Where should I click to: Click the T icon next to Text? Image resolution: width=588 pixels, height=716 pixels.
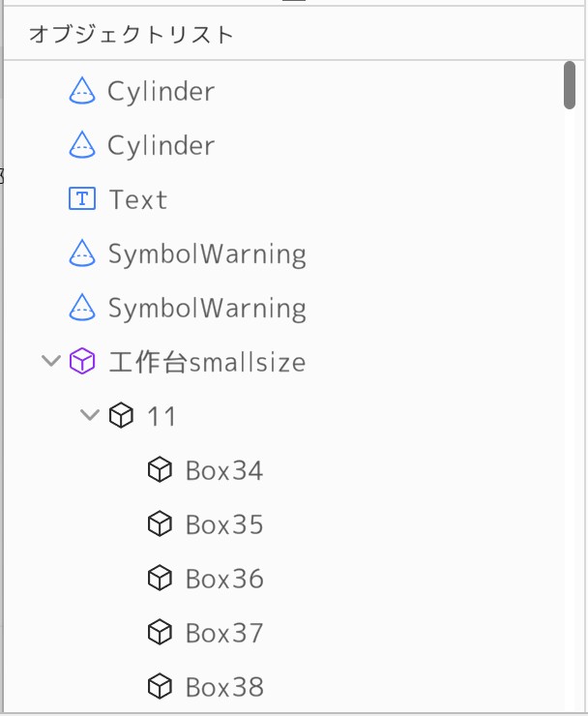pyautogui.click(x=83, y=199)
